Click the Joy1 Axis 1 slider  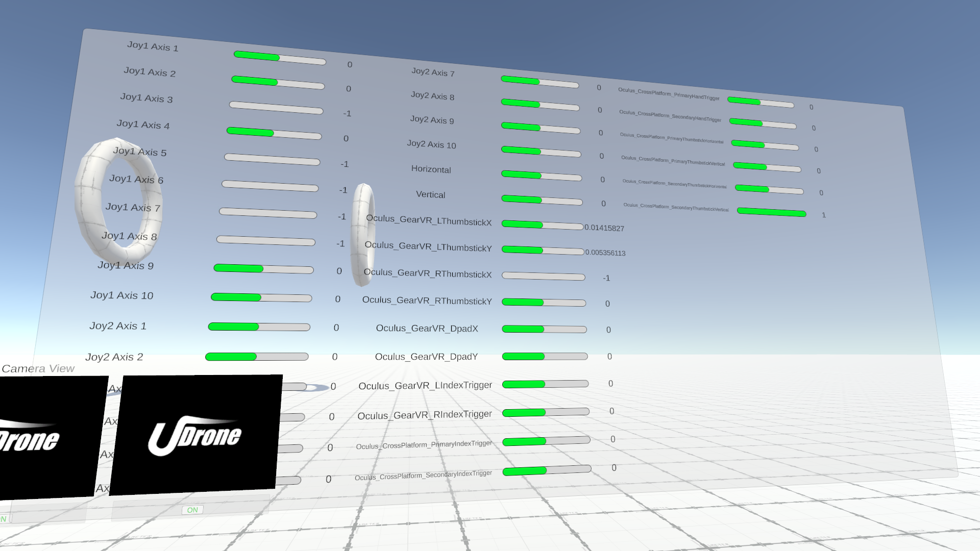point(279,58)
